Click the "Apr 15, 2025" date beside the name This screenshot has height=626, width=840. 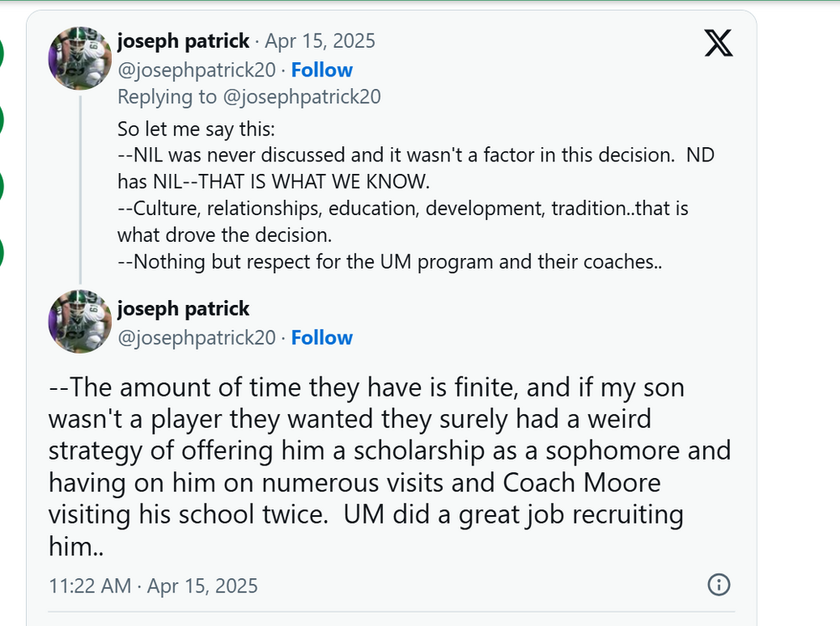pyautogui.click(x=320, y=40)
